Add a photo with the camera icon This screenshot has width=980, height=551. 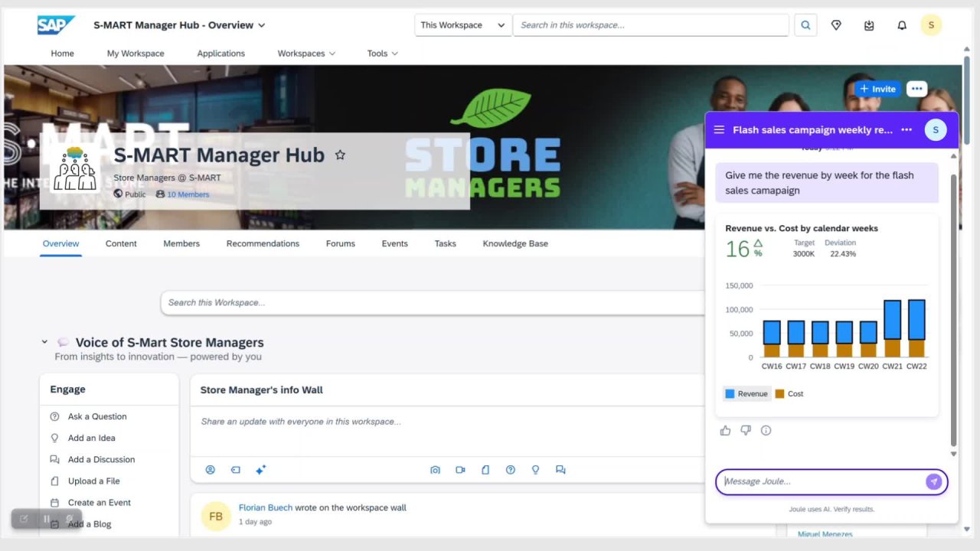(435, 470)
